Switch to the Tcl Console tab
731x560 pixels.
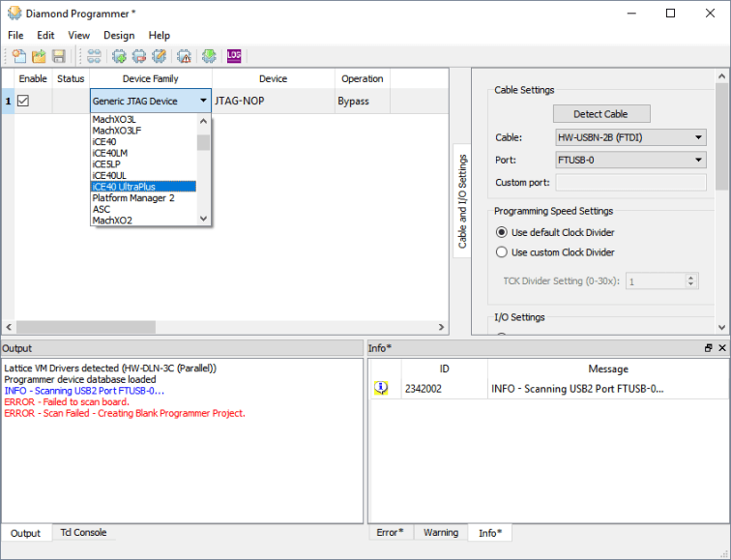click(83, 532)
